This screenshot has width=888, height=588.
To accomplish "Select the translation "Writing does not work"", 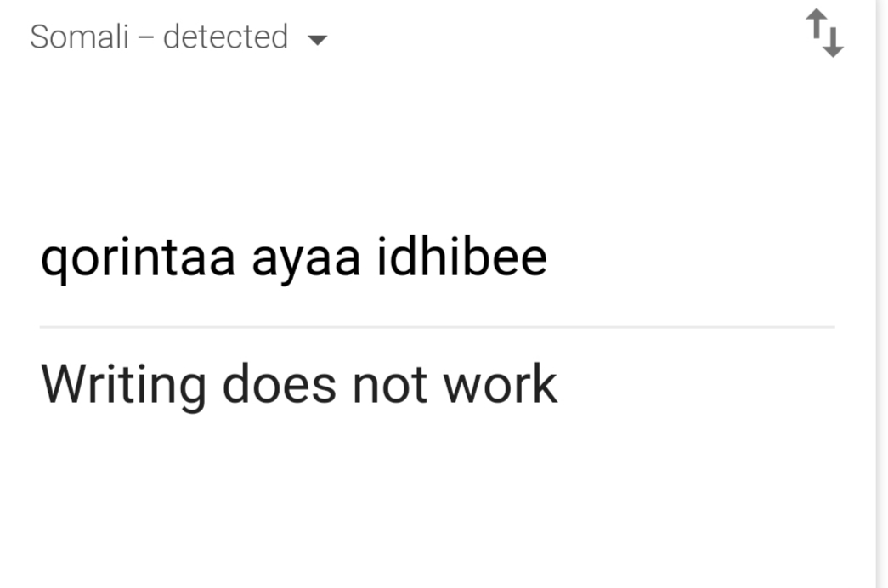I will [x=298, y=384].
